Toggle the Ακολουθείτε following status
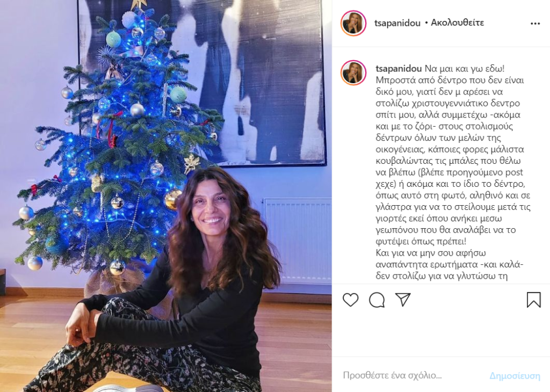 click(458, 23)
